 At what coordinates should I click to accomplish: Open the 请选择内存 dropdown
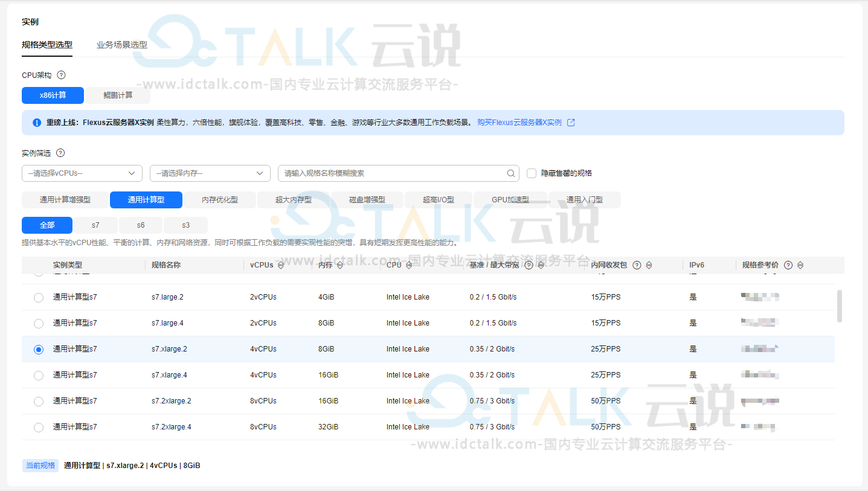210,173
